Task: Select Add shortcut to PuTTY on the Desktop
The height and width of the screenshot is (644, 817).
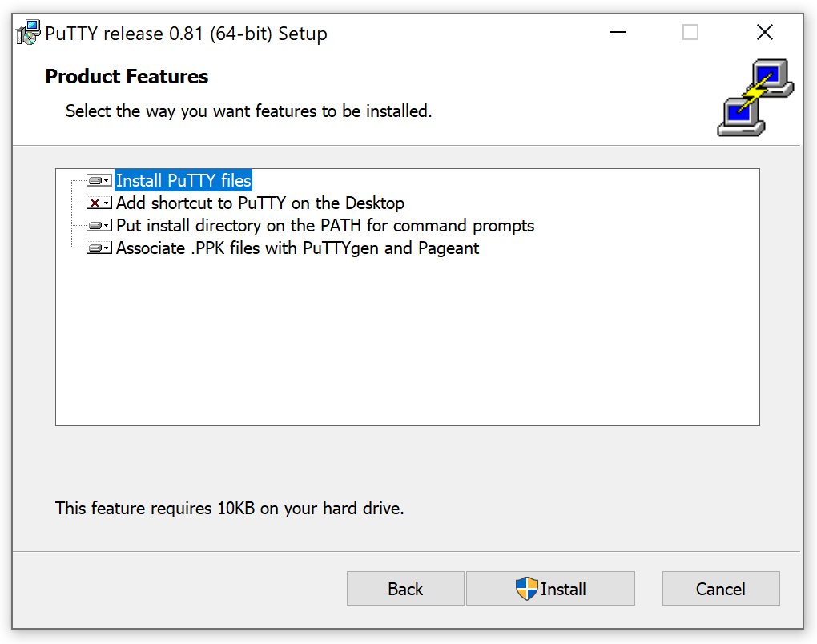Action: (260, 203)
